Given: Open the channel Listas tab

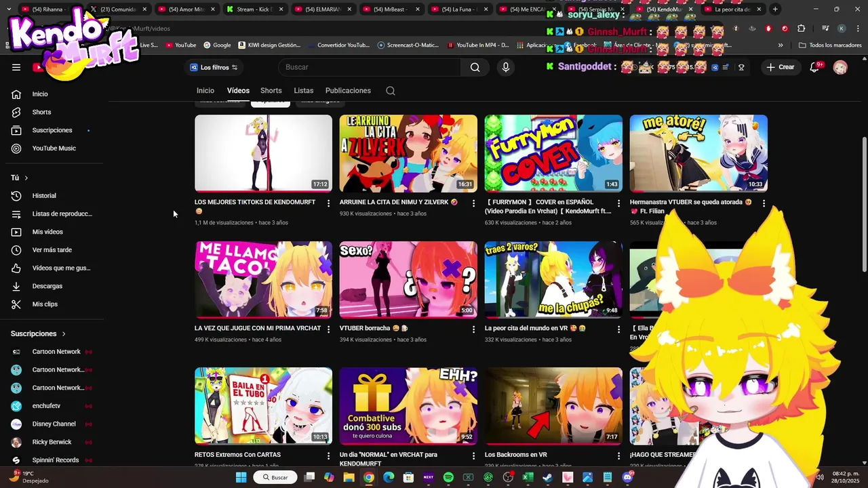Looking at the screenshot, I should (304, 91).
